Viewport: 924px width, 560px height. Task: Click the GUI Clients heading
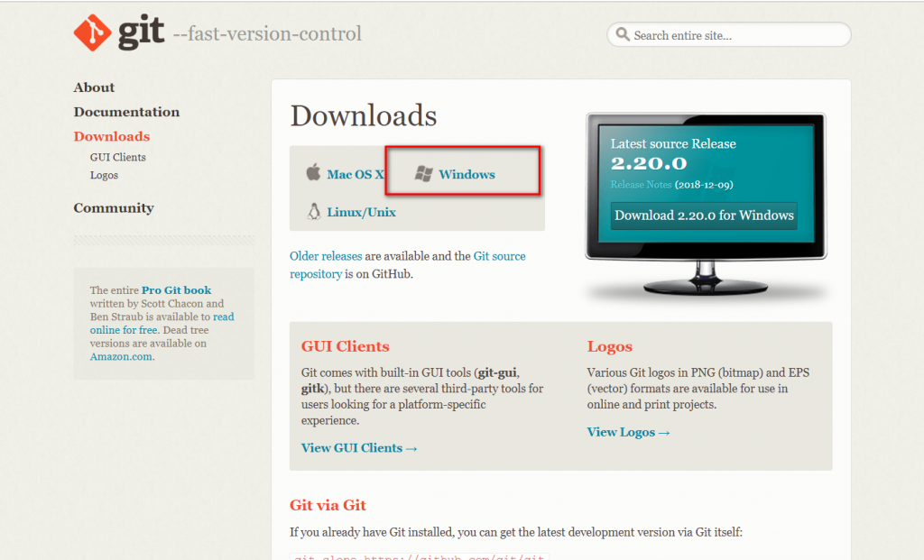click(346, 346)
